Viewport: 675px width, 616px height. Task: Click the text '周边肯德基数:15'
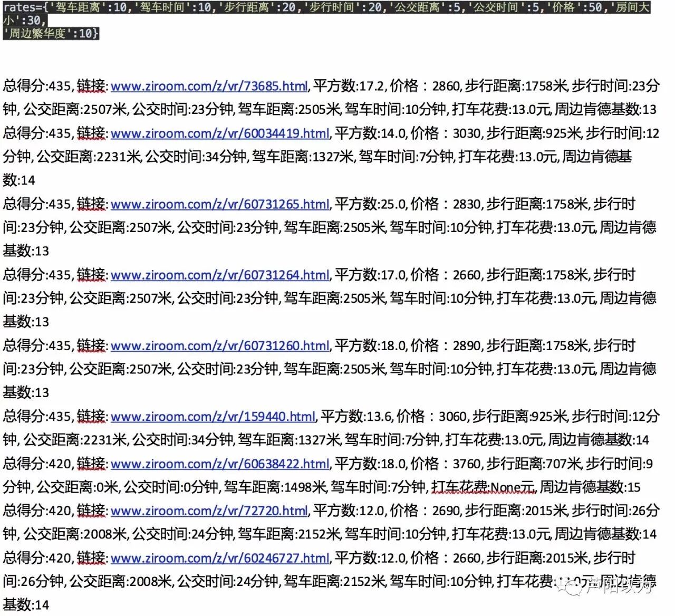click(x=590, y=487)
